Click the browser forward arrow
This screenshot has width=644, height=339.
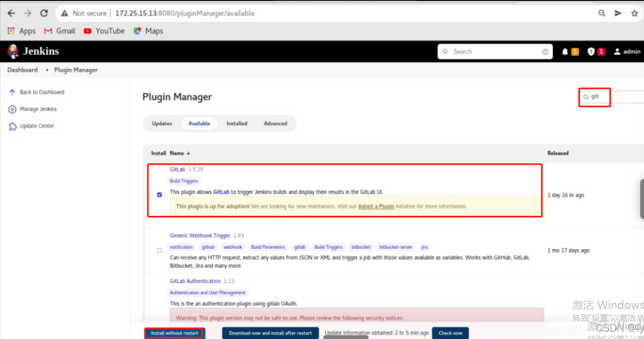[27, 13]
